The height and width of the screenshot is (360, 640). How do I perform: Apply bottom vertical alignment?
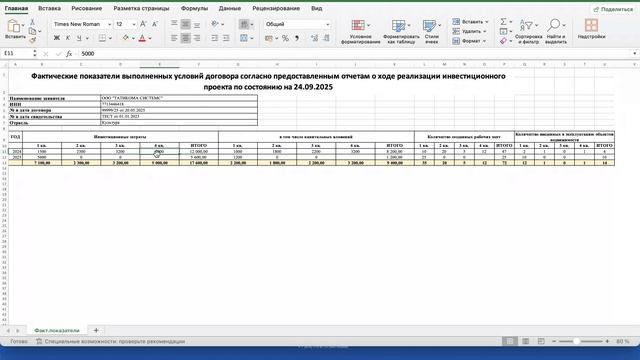click(x=197, y=24)
